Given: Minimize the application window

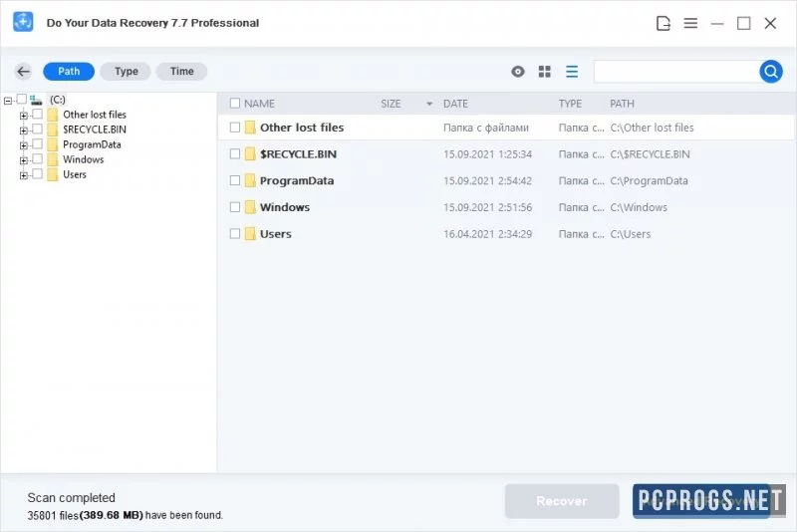Looking at the screenshot, I should tap(717, 23).
